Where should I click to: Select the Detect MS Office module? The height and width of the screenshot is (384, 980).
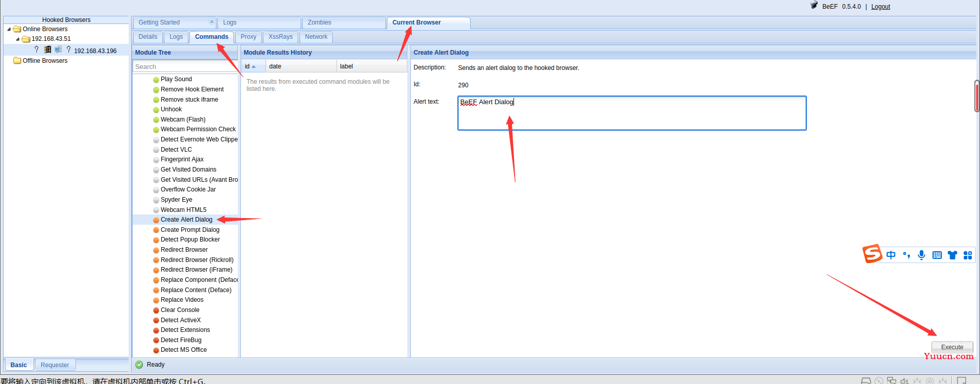pyautogui.click(x=184, y=350)
